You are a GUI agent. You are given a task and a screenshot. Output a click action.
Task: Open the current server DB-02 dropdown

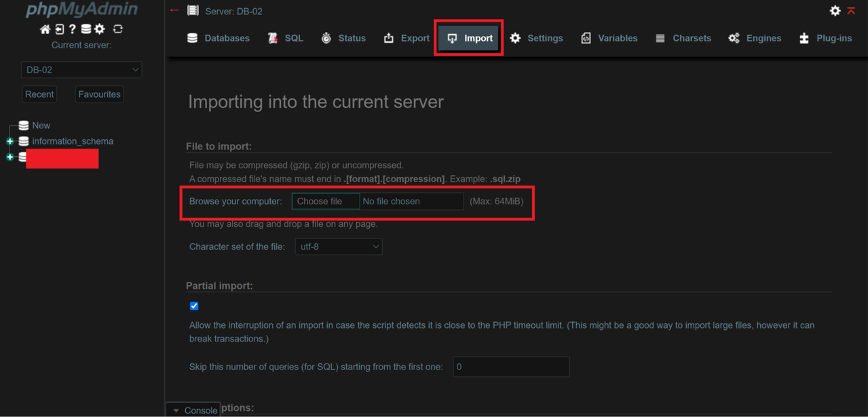click(81, 70)
